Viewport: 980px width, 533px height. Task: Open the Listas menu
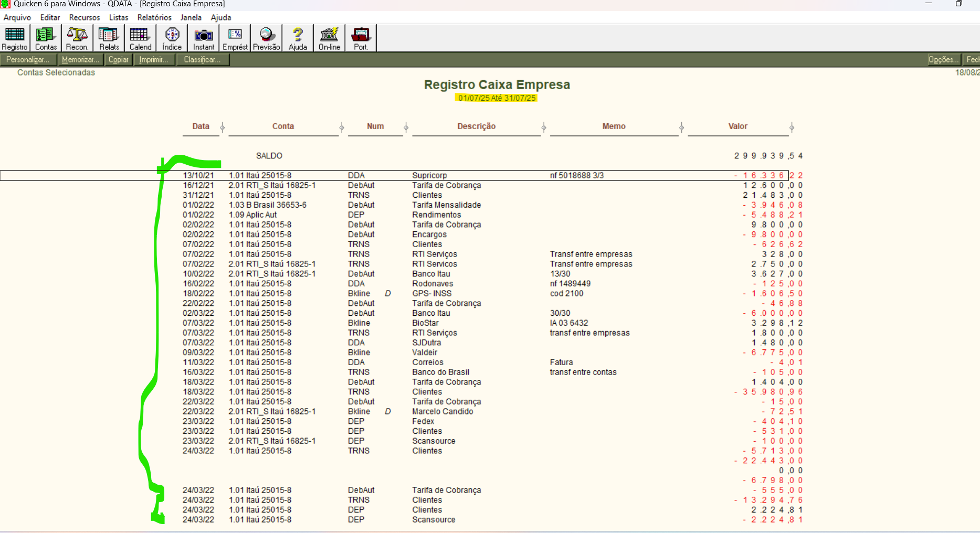click(119, 17)
